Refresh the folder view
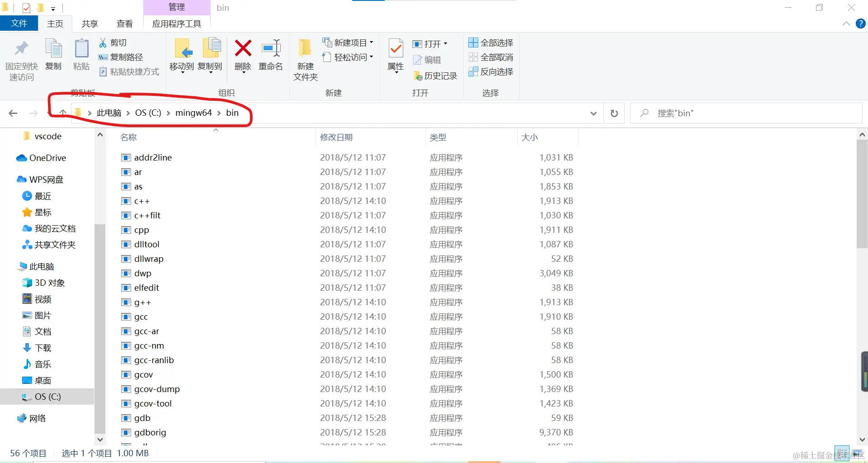Image resolution: width=868 pixels, height=463 pixels. tap(613, 113)
